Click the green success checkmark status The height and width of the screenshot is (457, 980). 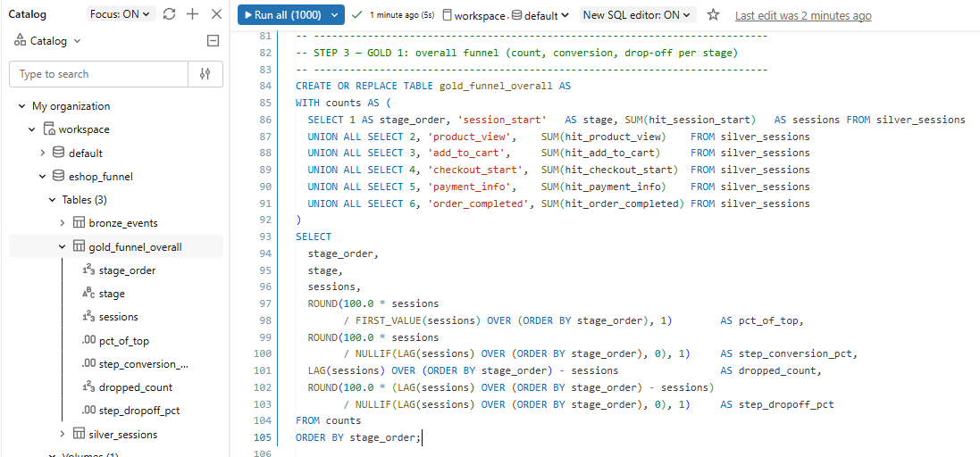tap(356, 14)
